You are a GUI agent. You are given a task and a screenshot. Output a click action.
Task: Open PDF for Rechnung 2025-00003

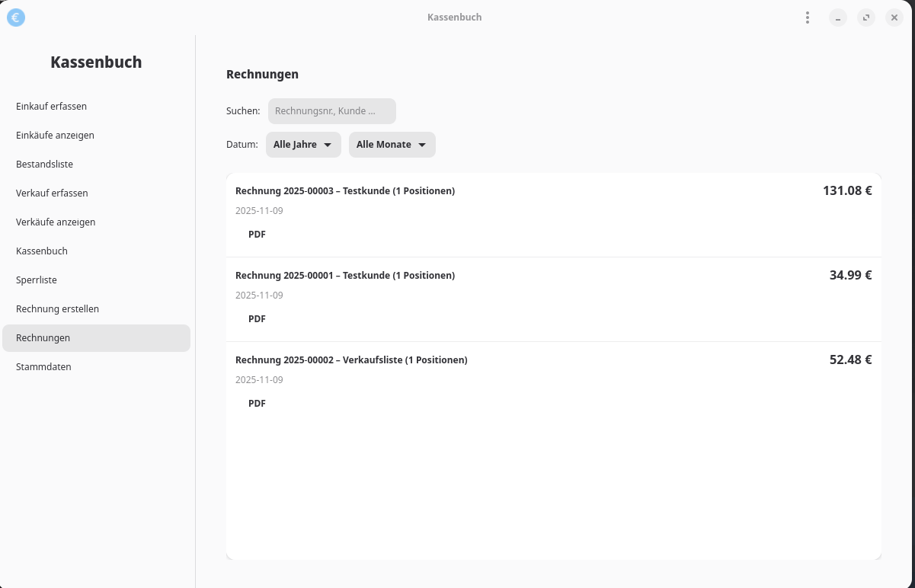257,235
